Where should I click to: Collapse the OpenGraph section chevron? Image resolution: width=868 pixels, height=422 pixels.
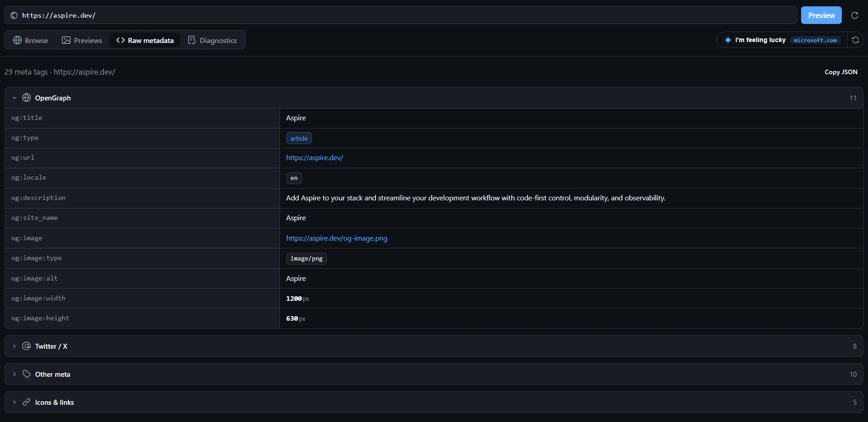14,98
